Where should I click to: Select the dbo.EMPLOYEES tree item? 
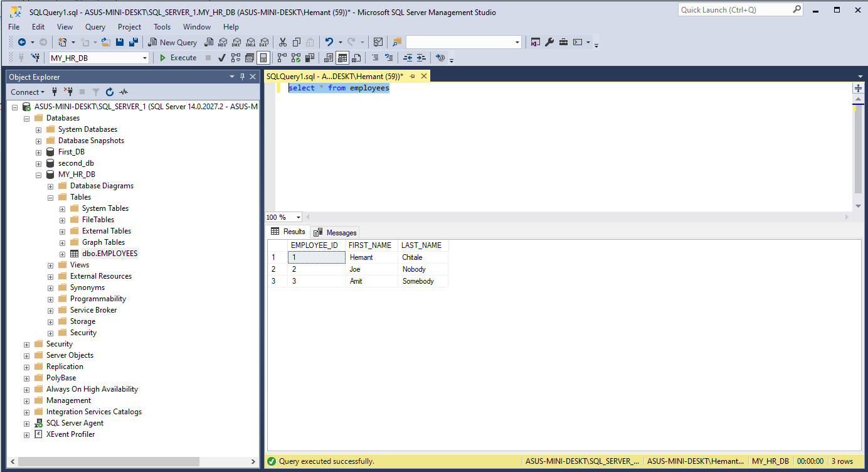point(110,254)
